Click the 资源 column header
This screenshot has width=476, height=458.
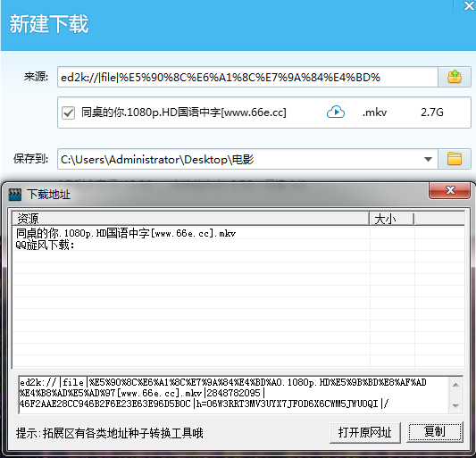190,219
